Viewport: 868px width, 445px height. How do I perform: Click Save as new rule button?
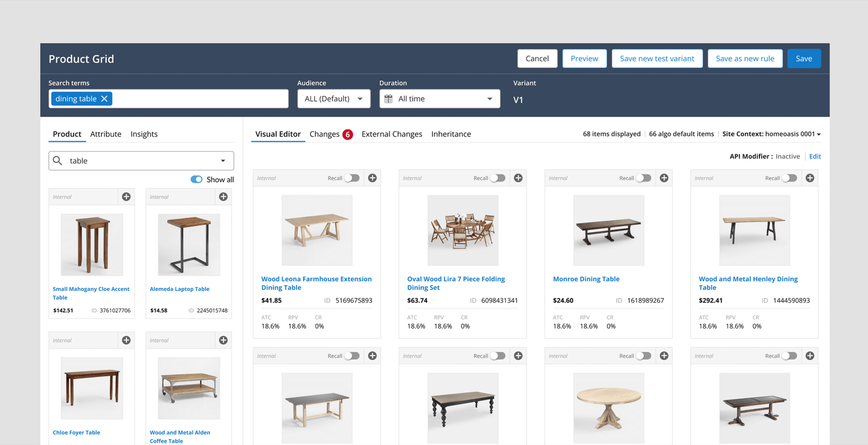pos(745,59)
